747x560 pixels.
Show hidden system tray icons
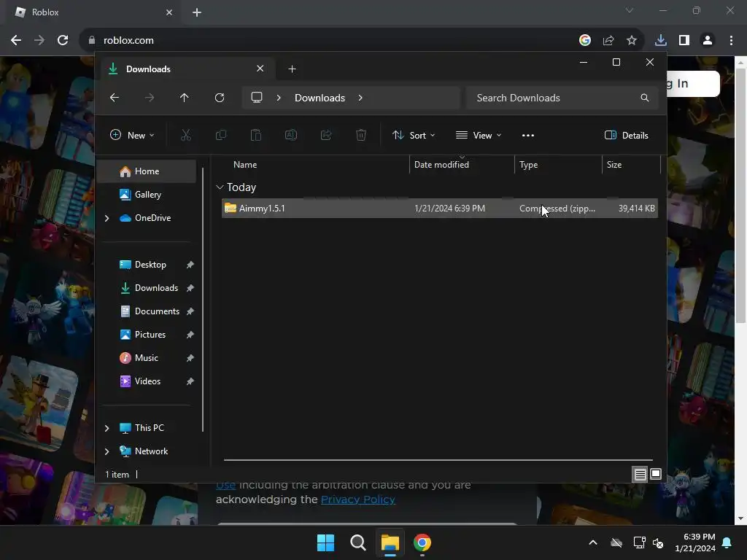tap(593, 542)
